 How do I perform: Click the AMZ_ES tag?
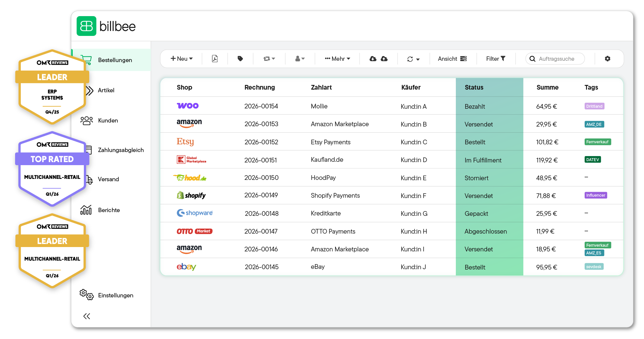coord(594,253)
